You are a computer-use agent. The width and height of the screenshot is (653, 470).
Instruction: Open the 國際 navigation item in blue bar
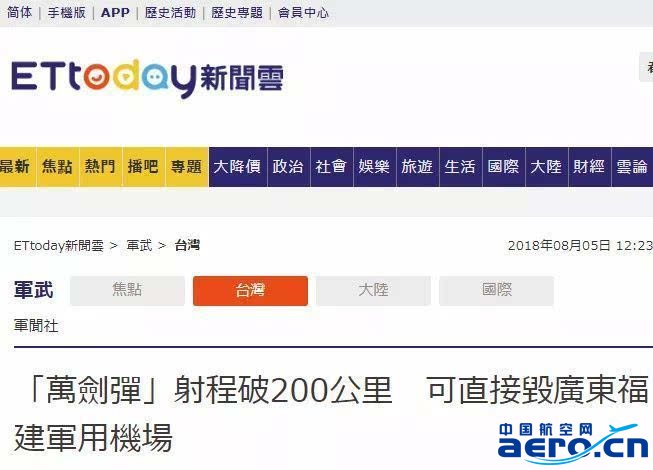coord(503,167)
